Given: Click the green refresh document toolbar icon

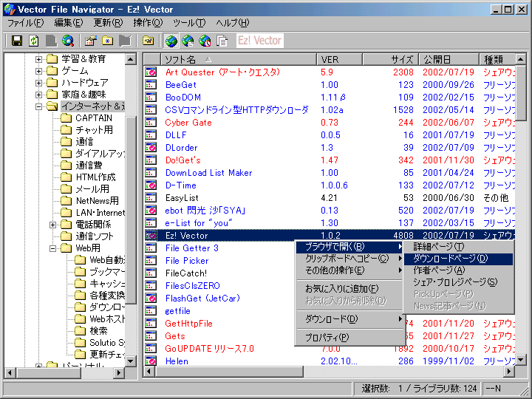Looking at the screenshot, I should pos(33,41).
